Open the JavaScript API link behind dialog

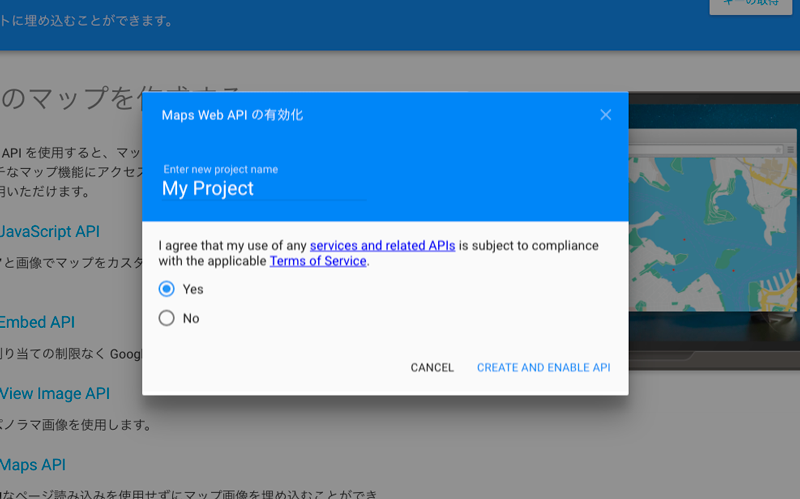pyautogui.click(x=50, y=232)
